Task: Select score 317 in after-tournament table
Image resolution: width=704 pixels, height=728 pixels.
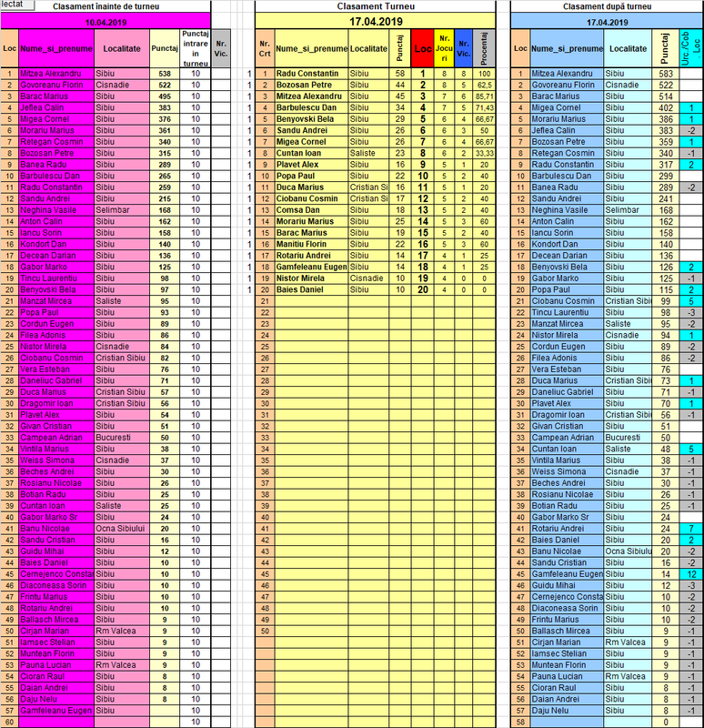Action: (x=666, y=165)
